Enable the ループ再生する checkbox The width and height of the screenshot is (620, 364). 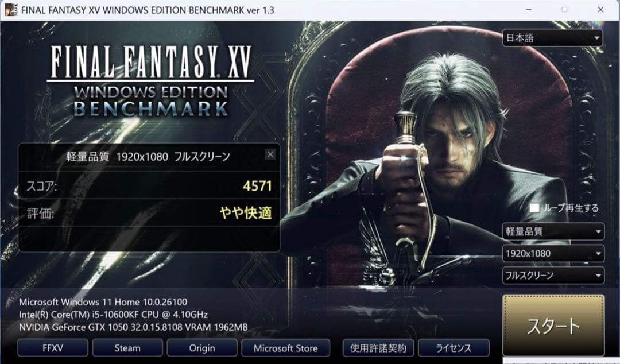click(x=534, y=208)
